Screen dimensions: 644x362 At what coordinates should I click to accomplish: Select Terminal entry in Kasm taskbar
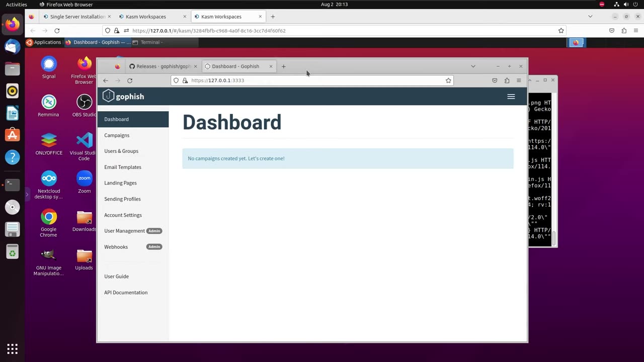click(x=165, y=42)
